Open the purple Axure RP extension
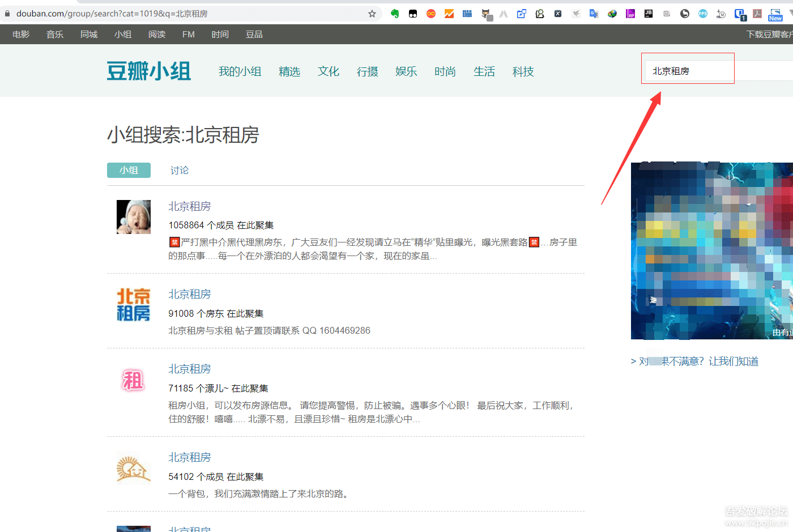793x532 pixels. tap(630, 14)
